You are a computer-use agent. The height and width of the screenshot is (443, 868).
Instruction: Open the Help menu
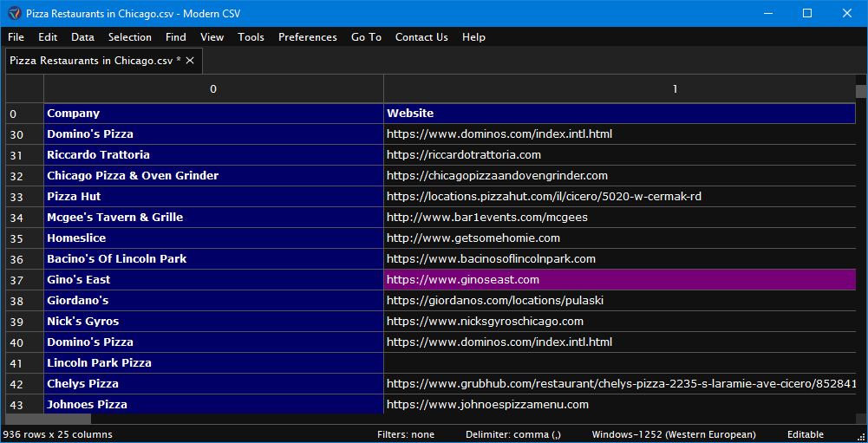[473, 37]
